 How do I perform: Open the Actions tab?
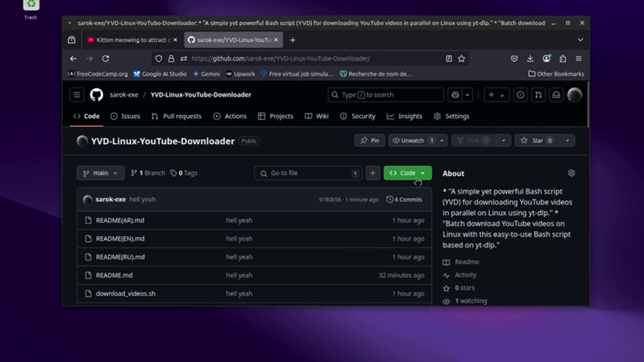tap(230, 116)
